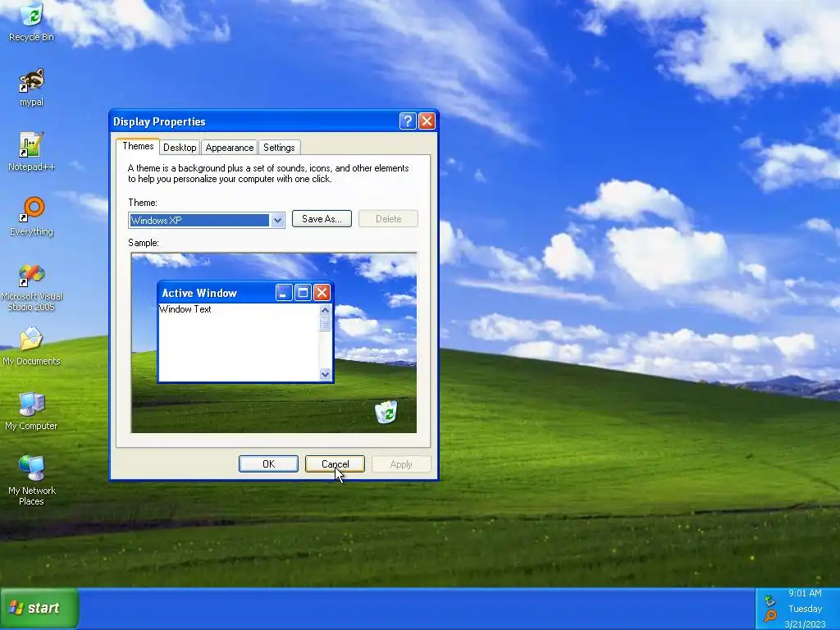This screenshot has height=630, width=840.
Task: Switch to the Themes tab
Action: (x=138, y=146)
